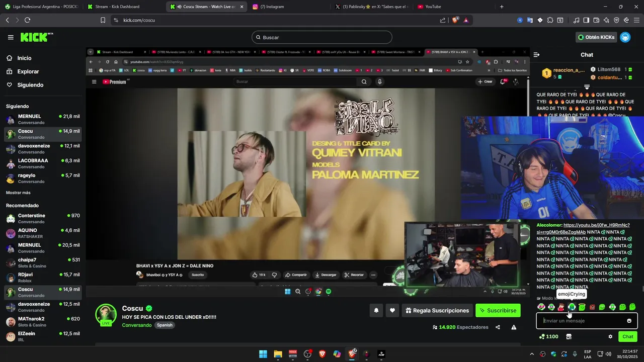Screen dimensions: 644x362
Task: Open browser extensions puzzle icon
Action: click(x=550, y=20)
